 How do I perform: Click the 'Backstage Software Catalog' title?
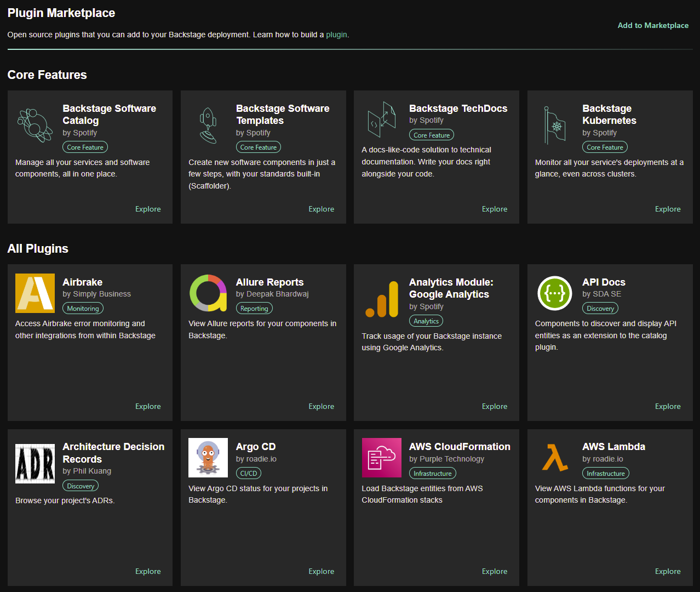[109, 115]
